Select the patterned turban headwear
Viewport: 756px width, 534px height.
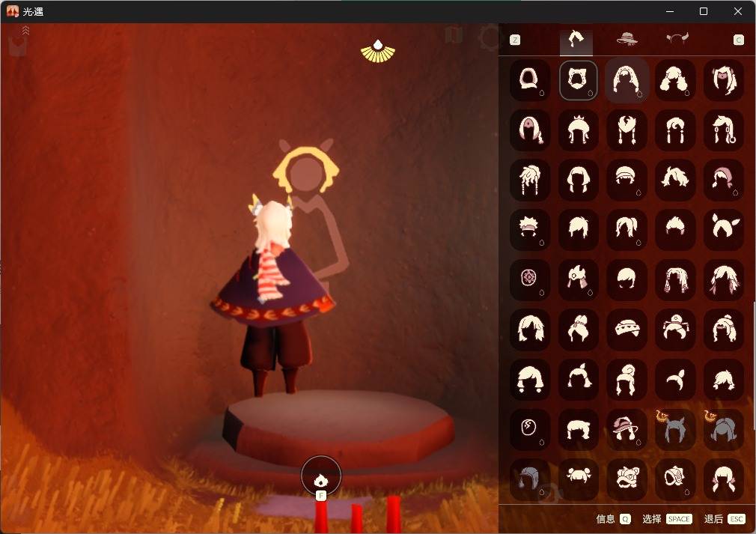point(627,330)
